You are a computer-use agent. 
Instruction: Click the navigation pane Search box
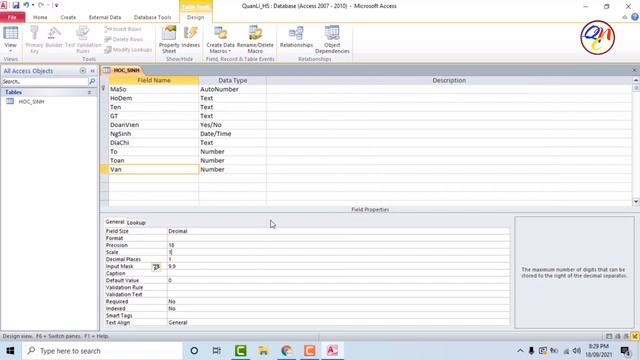[44, 82]
